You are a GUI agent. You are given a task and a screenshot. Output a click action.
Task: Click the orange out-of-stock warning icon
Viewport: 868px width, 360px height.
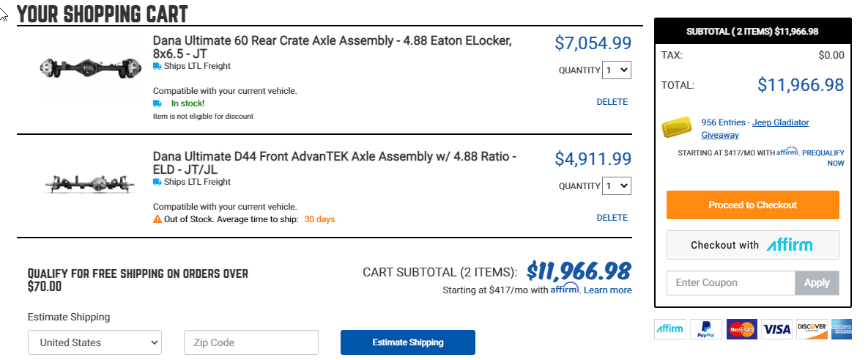pos(157,218)
